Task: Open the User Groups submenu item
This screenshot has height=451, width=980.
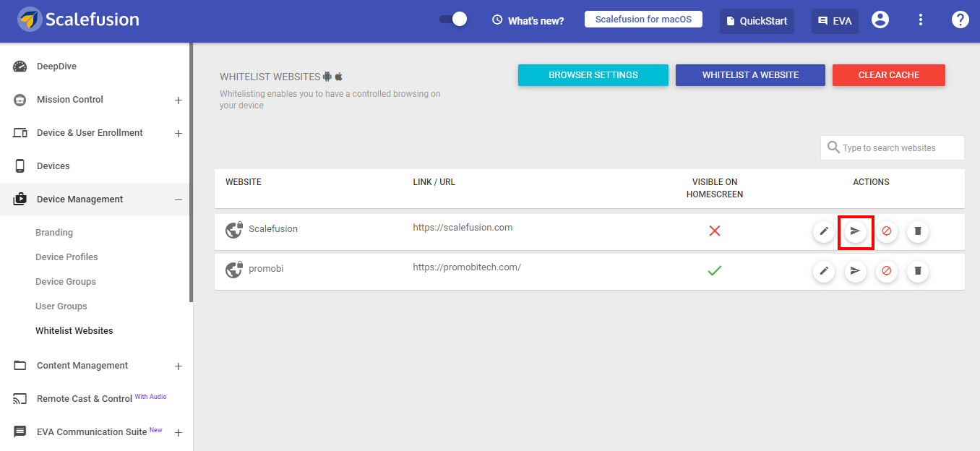Action: point(61,306)
